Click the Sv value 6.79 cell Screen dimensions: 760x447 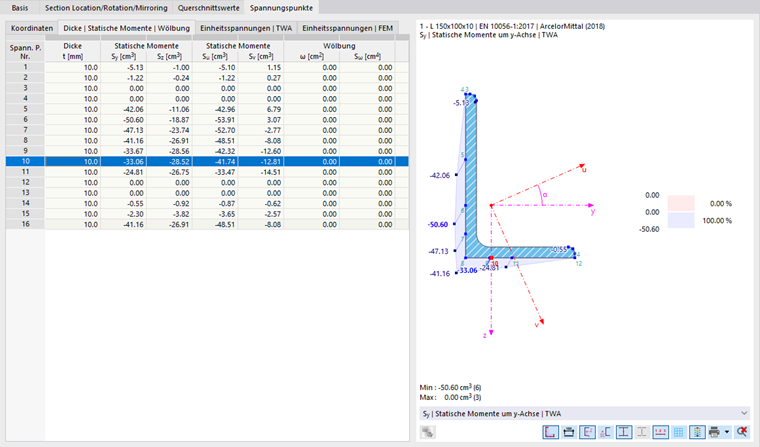pos(261,109)
